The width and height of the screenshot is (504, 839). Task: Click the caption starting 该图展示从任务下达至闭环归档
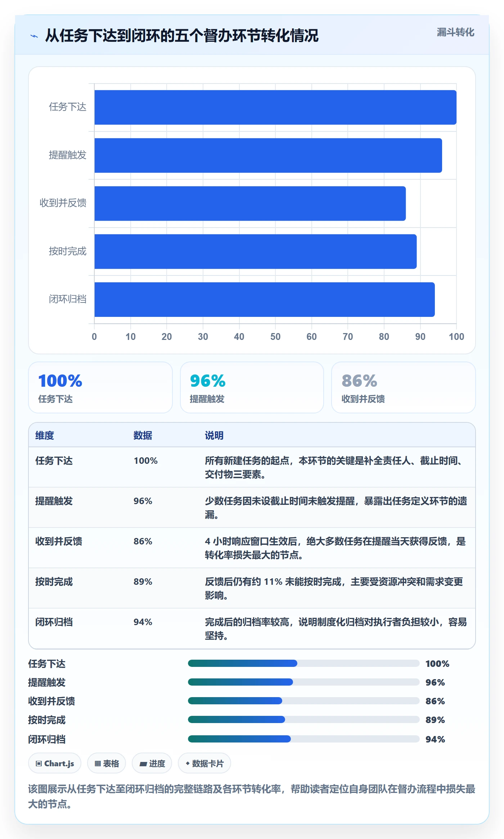click(x=252, y=796)
